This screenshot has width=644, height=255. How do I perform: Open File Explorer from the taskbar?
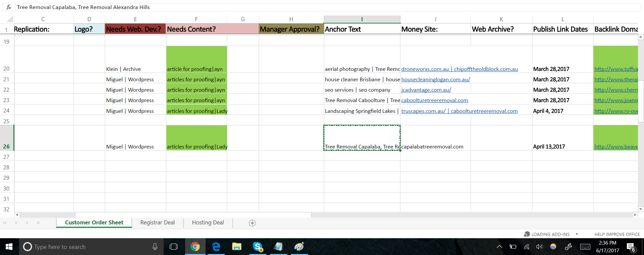(x=237, y=247)
